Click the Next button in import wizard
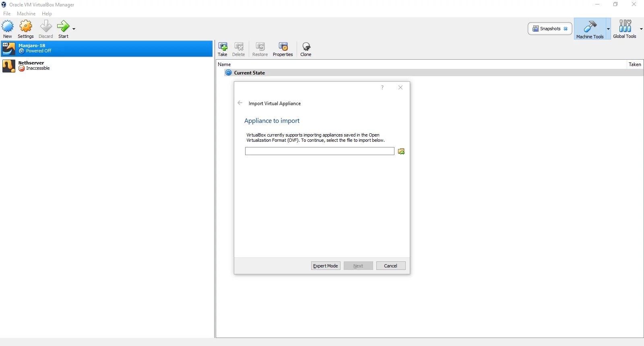 (x=358, y=266)
